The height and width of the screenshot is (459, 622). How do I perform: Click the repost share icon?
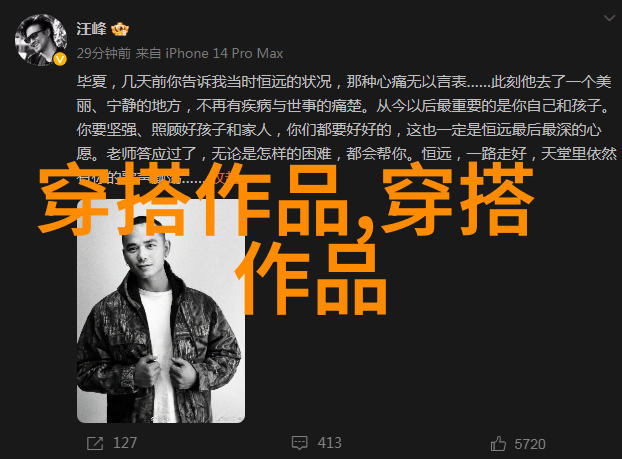click(x=95, y=443)
